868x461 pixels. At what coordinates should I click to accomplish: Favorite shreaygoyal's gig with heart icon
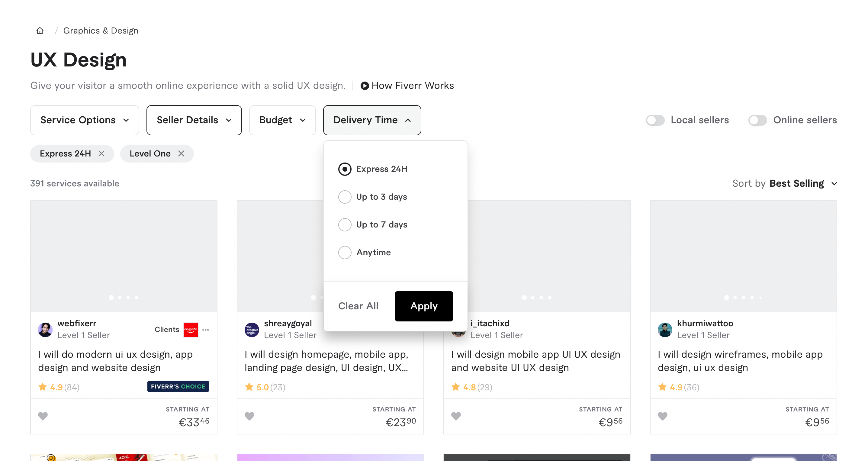click(249, 416)
